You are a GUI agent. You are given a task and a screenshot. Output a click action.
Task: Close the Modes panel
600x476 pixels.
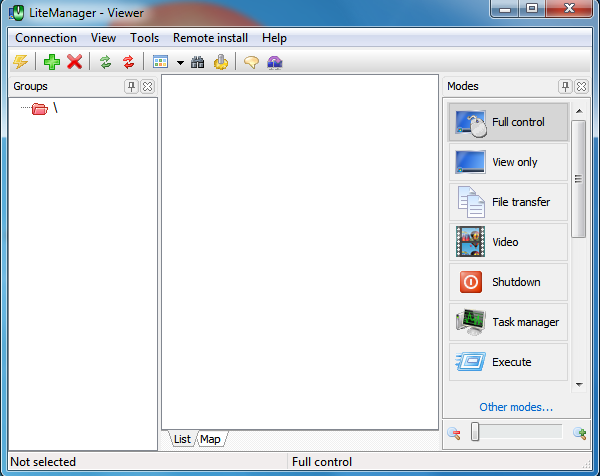pyautogui.click(x=581, y=86)
